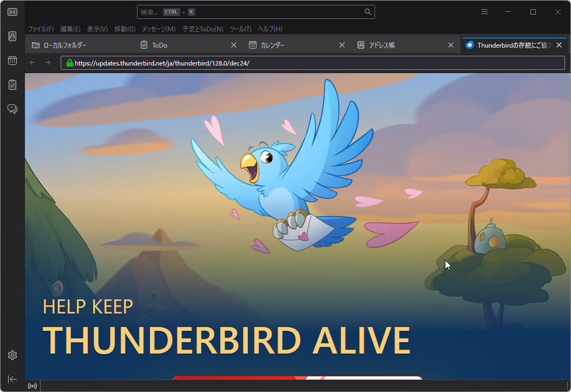Close the カレンダー tab

pos(342,45)
